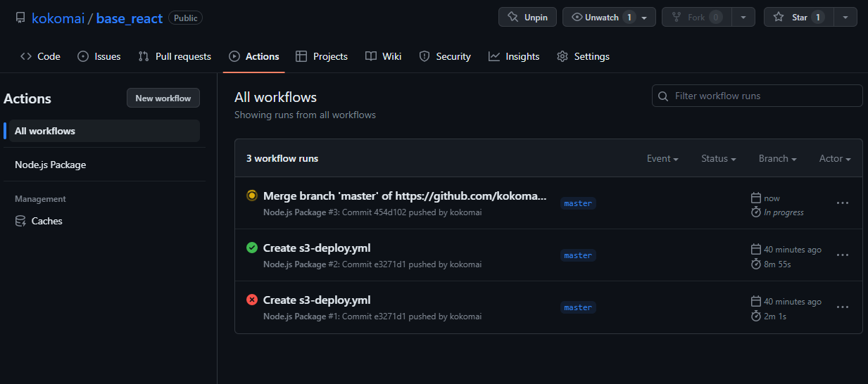Click the red failure icon for run #1
868x384 pixels.
pos(252,300)
